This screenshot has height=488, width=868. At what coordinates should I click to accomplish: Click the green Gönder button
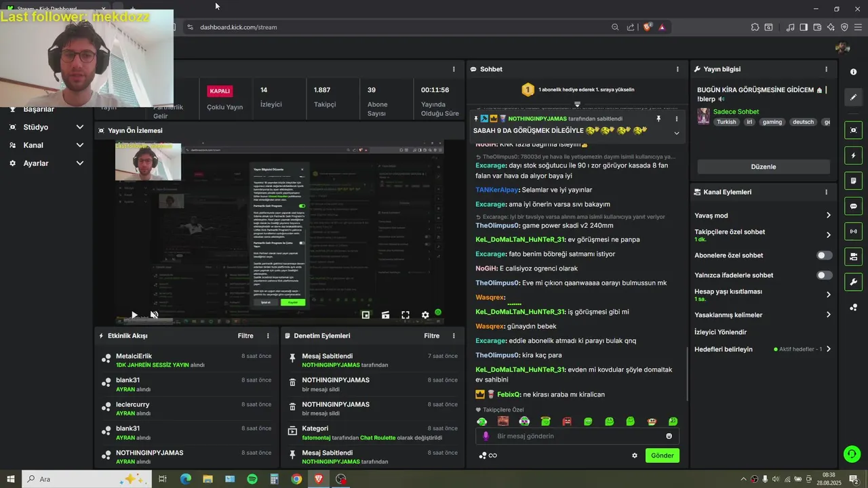pyautogui.click(x=662, y=455)
